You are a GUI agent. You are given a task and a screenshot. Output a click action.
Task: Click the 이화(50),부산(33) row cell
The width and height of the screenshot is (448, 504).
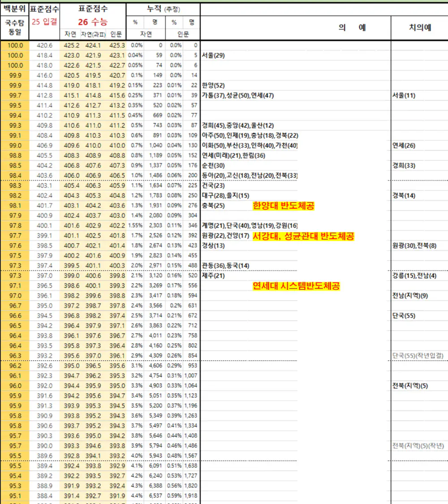tap(250, 145)
